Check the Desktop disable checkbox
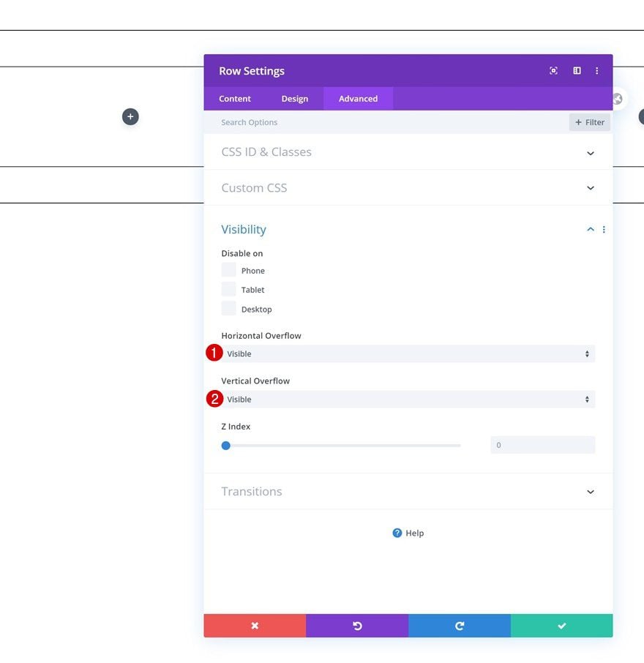This screenshot has width=644, height=663. [x=229, y=309]
